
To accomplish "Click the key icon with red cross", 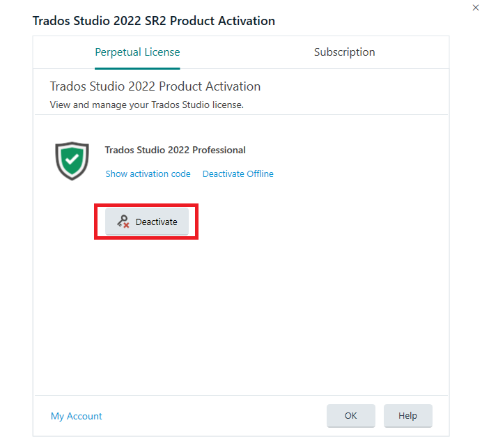I will point(123,222).
